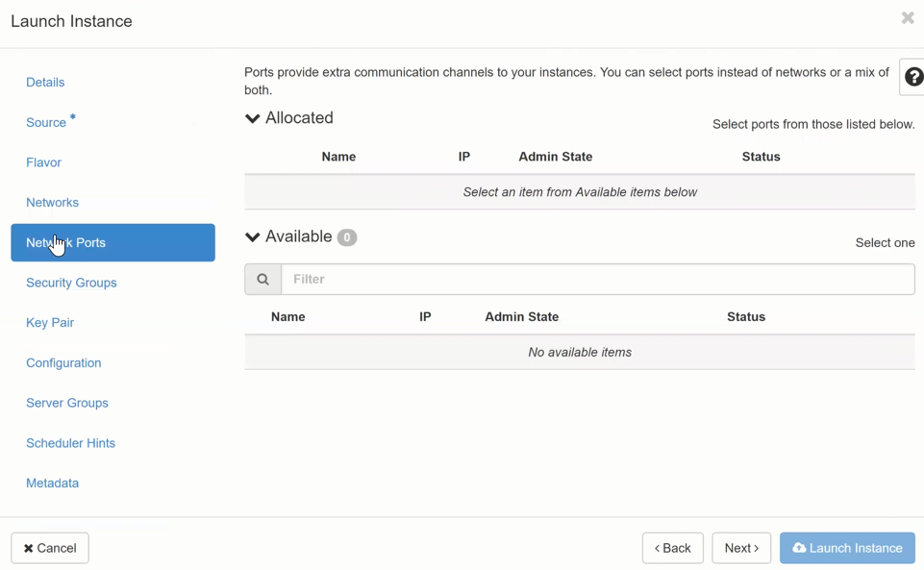Go to the Source step
924x570 pixels.
tap(46, 123)
